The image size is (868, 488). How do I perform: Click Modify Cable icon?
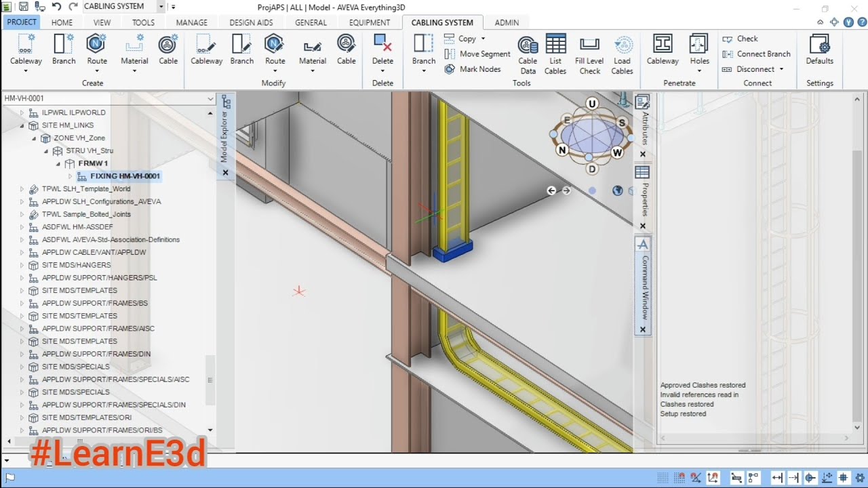click(x=347, y=44)
